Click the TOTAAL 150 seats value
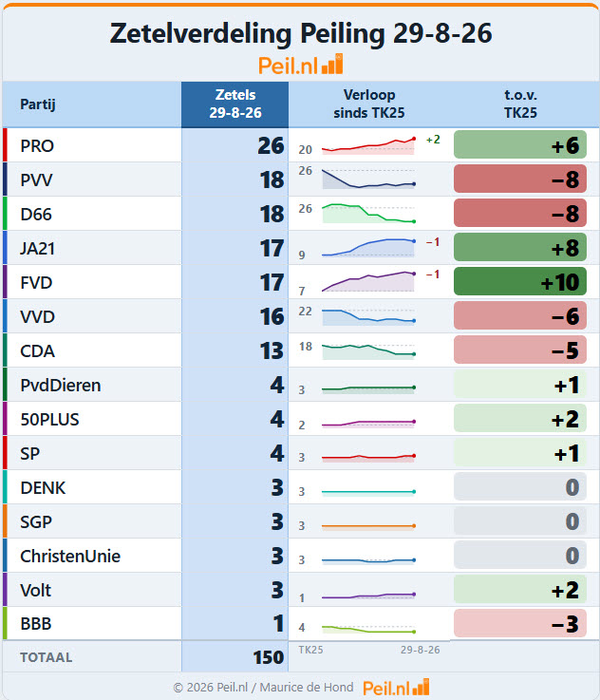This screenshot has width=600, height=700. (268, 657)
